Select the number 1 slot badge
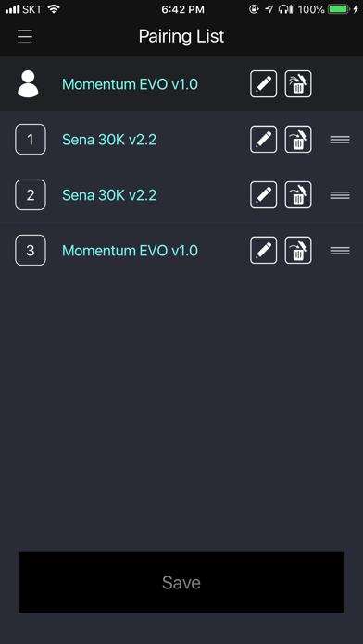 pos(31,139)
